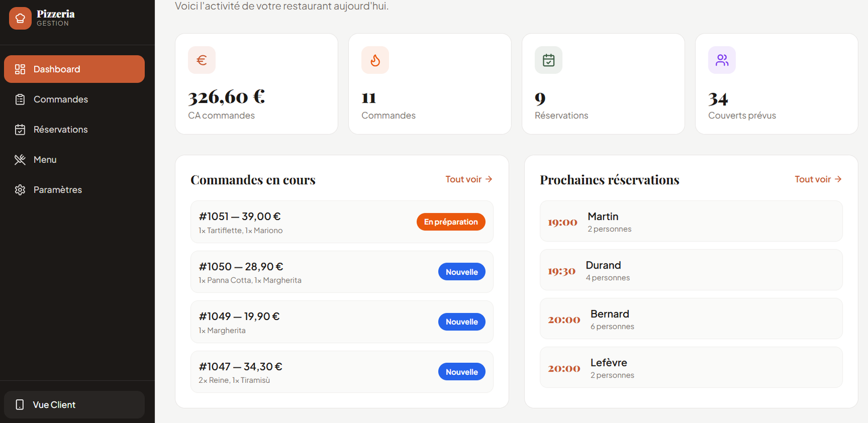The height and width of the screenshot is (423, 868).
Task: Click the Dashboard grid icon
Action: click(20, 69)
